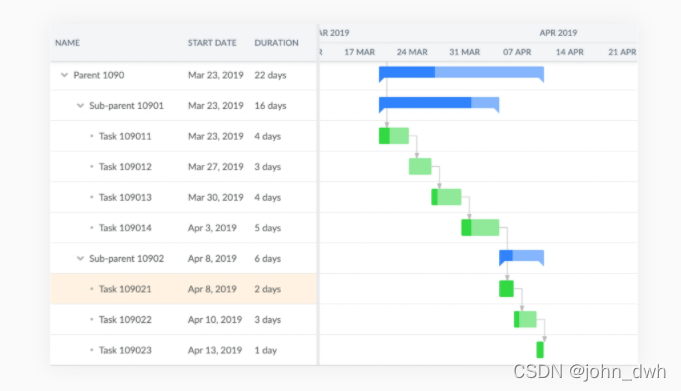
Task: Click the 22 days duration cell
Action: pos(270,75)
